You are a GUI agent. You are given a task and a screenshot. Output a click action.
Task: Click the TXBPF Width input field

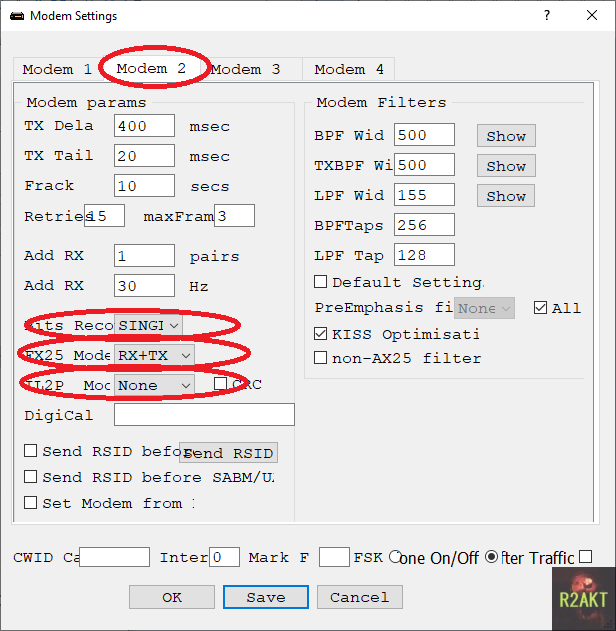tap(424, 165)
